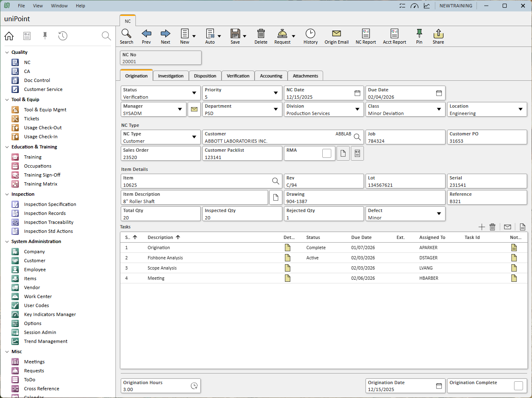Go to next record with Next arrow
The height and width of the screenshot is (398, 532).
click(166, 33)
